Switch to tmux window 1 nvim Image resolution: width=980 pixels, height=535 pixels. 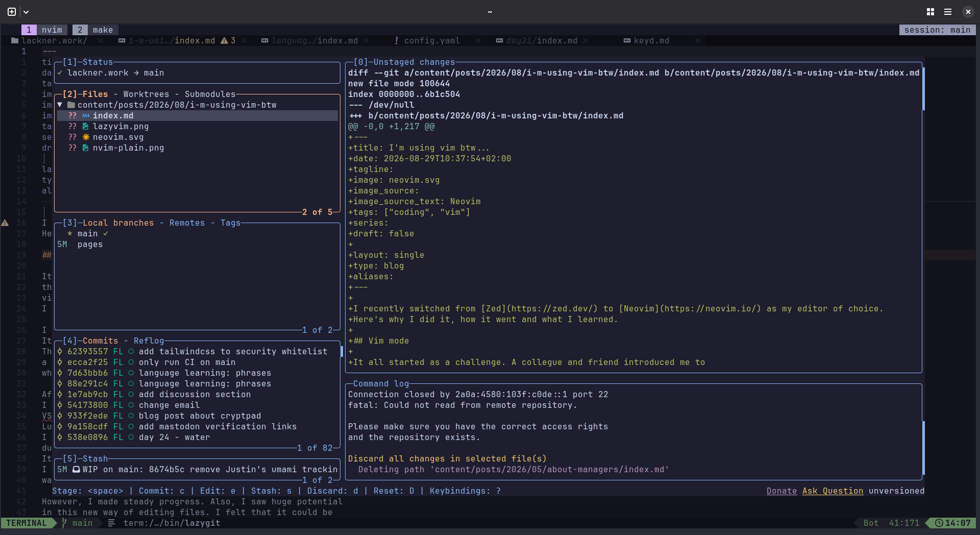[x=44, y=30]
